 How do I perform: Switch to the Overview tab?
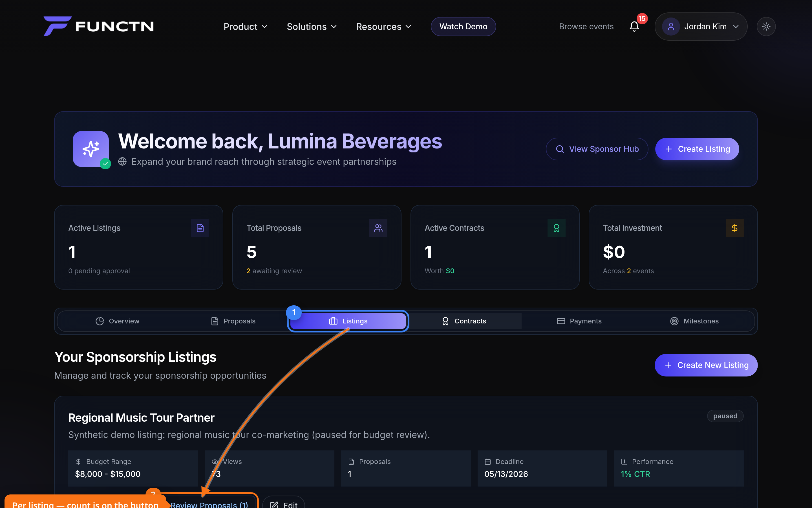[x=118, y=321]
